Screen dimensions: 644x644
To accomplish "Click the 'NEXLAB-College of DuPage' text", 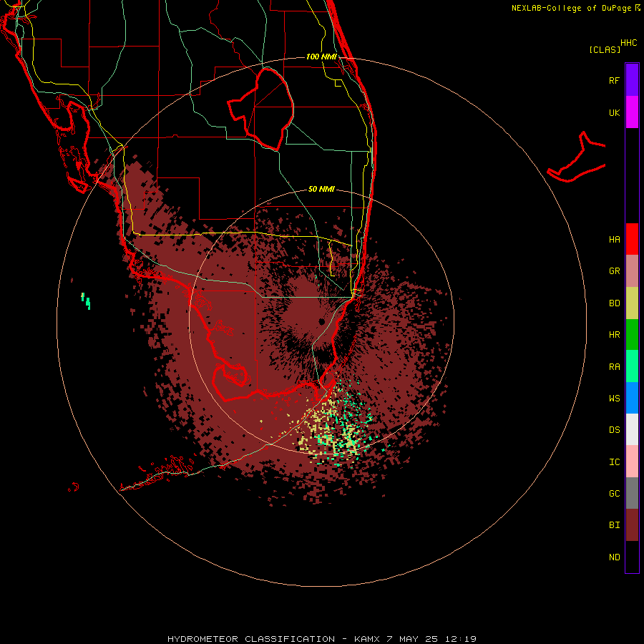I will [571, 8].
